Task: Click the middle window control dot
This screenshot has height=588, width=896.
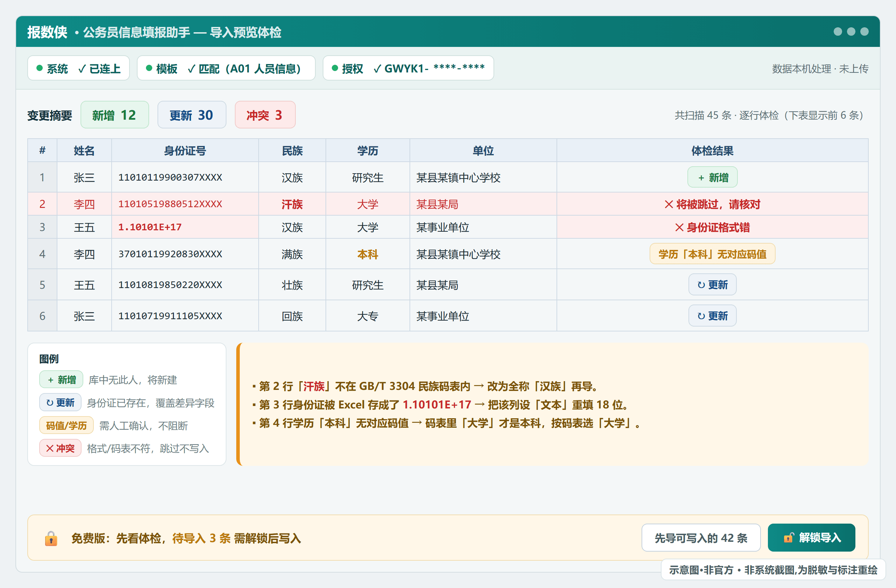Action: (851, 31)
